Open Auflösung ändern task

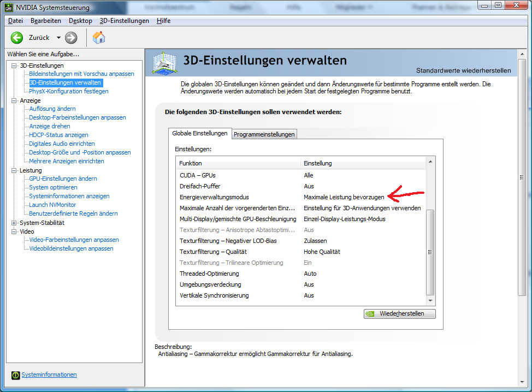(52, 109)
